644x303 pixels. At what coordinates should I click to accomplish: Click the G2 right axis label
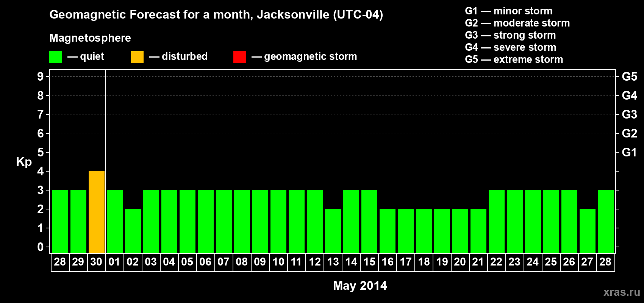pyautogui.click(x=629, y=133)
